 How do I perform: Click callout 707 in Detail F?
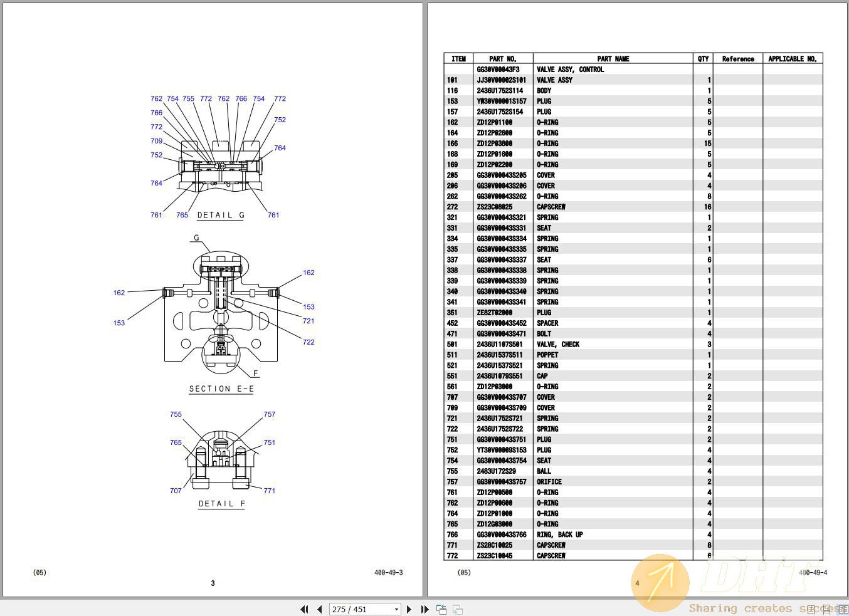tap(176, 491)
